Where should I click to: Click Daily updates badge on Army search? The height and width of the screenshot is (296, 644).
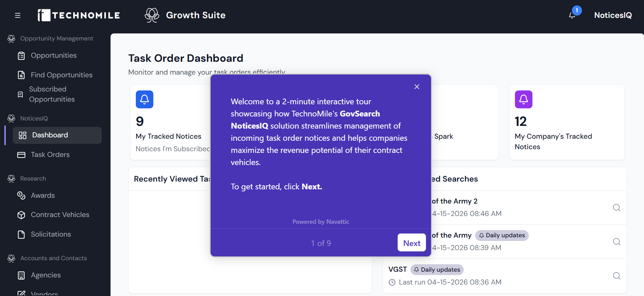click(502, 235)
